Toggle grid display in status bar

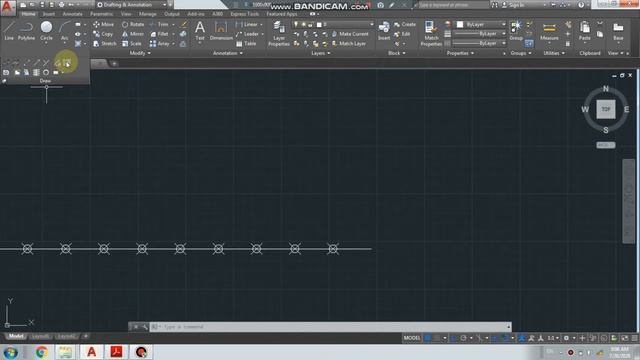pyautogui.click(x=427, y=338)
